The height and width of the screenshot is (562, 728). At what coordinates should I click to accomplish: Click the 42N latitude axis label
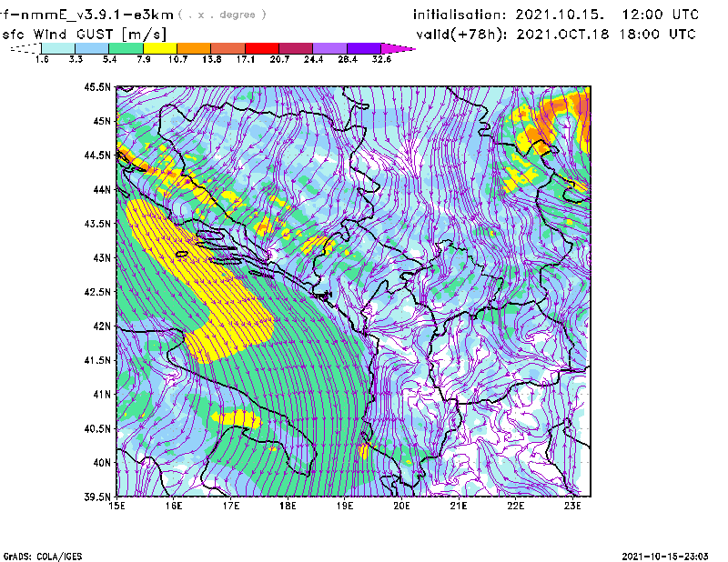tap(99, 326)
